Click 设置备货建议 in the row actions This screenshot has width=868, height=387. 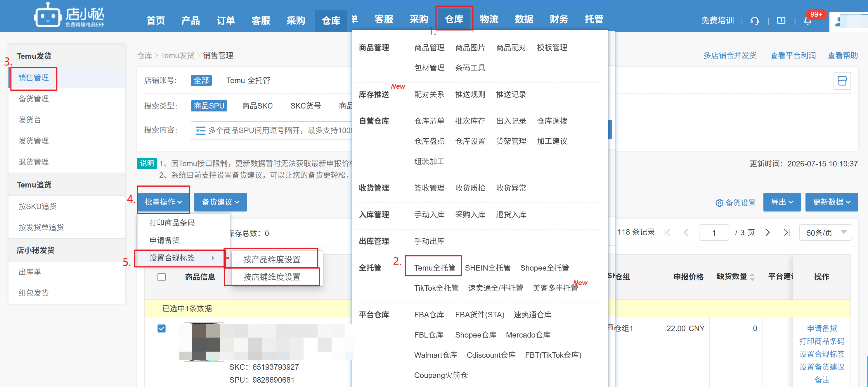[x=822, y=367]
